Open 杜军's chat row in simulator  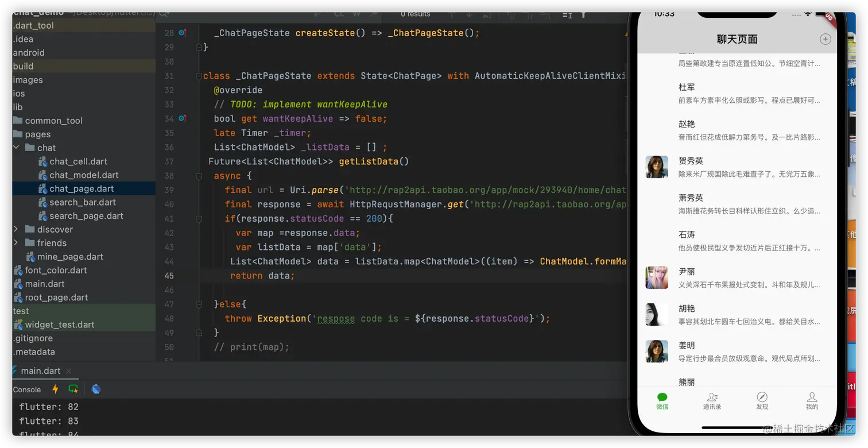737,94
